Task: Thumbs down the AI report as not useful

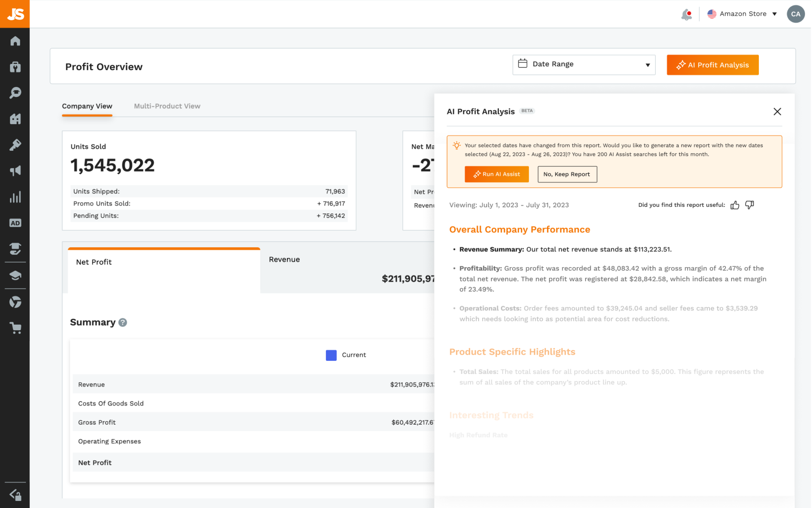Action: coord(749,205)
